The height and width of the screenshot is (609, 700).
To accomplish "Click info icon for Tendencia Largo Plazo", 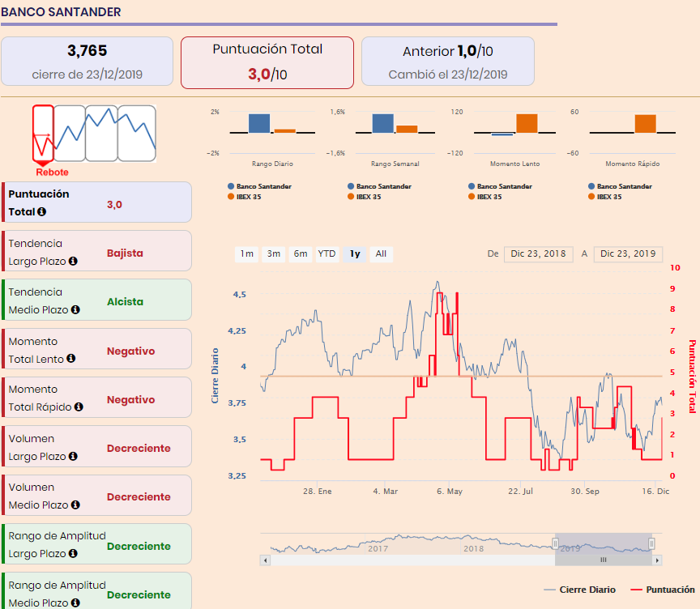I will click(x=73, y=261).
